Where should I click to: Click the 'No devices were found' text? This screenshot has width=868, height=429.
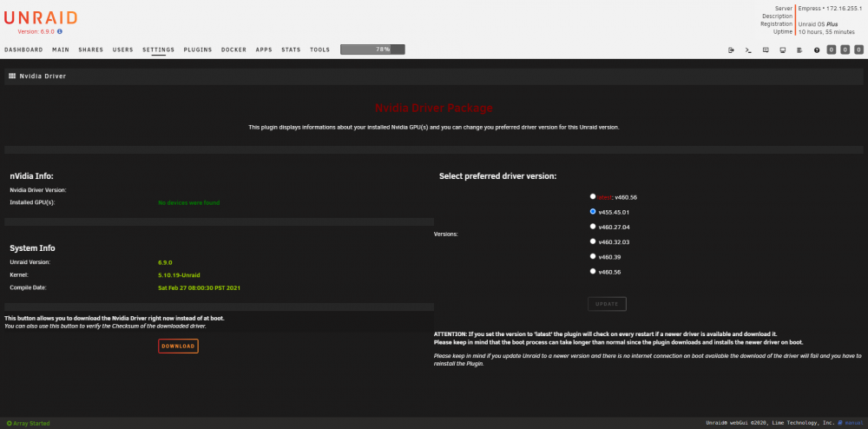point(188,202)
